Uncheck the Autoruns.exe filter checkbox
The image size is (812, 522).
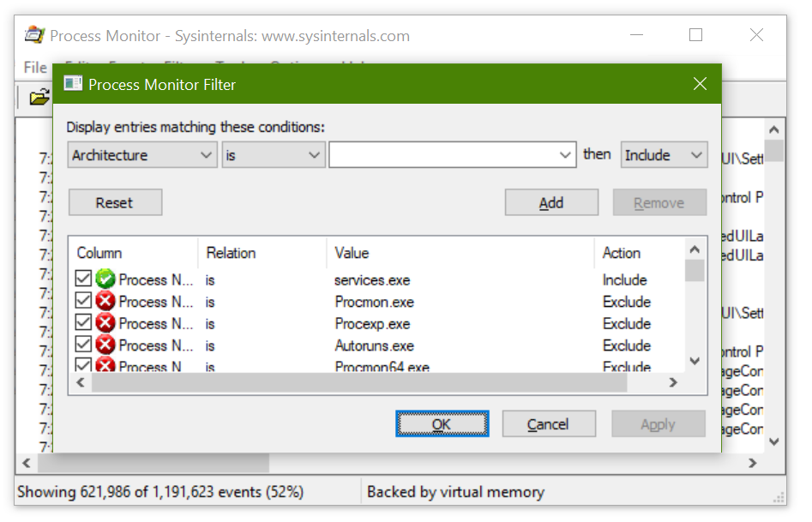click(83, 344)
